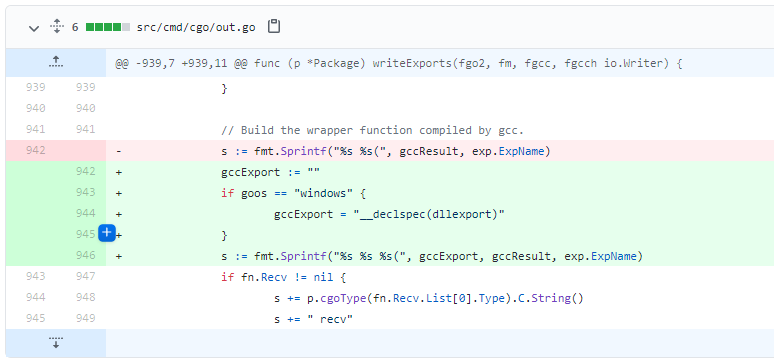Click the comment "Build the wrapper function"
This screenshot has height=360, width=774.
[372, 130]
